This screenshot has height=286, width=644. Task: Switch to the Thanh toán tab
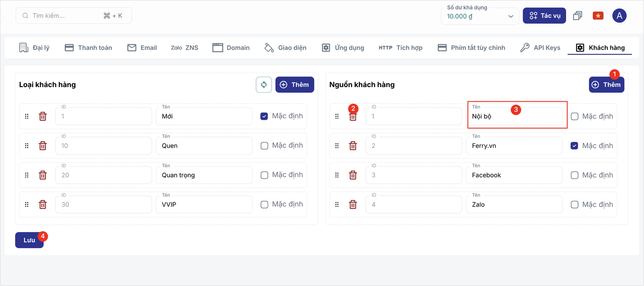tap(88, 47)
